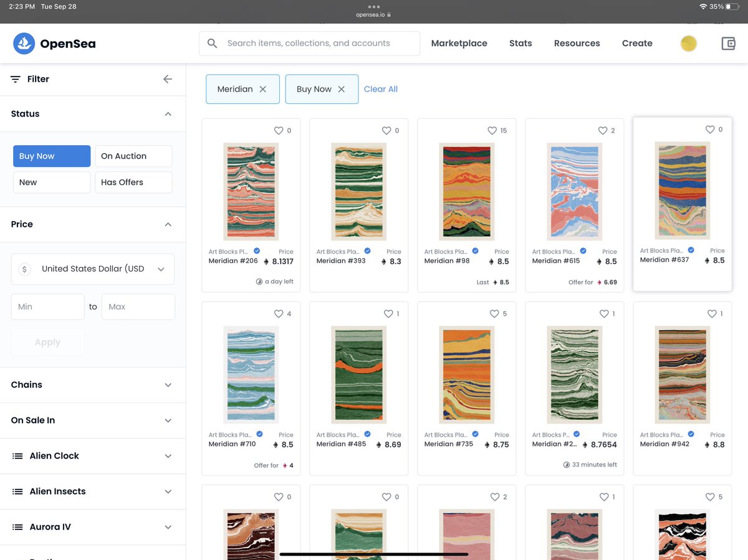This screenshot has width=748, height=560.
Task: Click the opensea.io address bar
Action: pos(374,14)
